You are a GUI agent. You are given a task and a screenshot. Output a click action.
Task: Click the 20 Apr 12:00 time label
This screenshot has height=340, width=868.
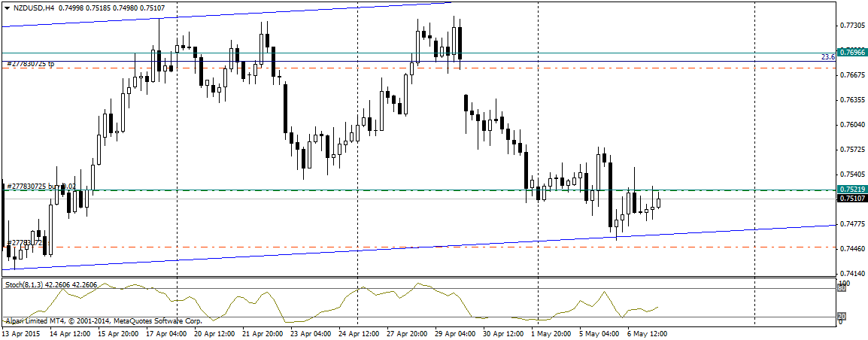(215, 335)
